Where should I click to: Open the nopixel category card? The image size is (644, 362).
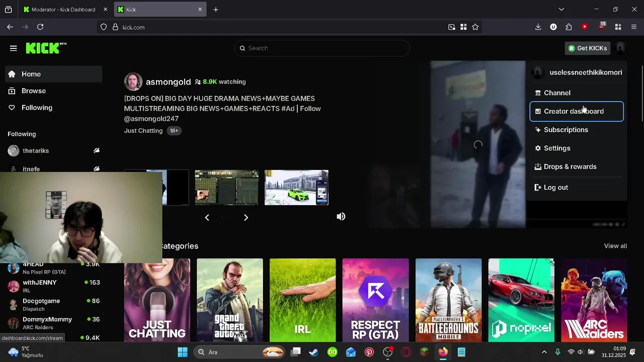point(521,300)
